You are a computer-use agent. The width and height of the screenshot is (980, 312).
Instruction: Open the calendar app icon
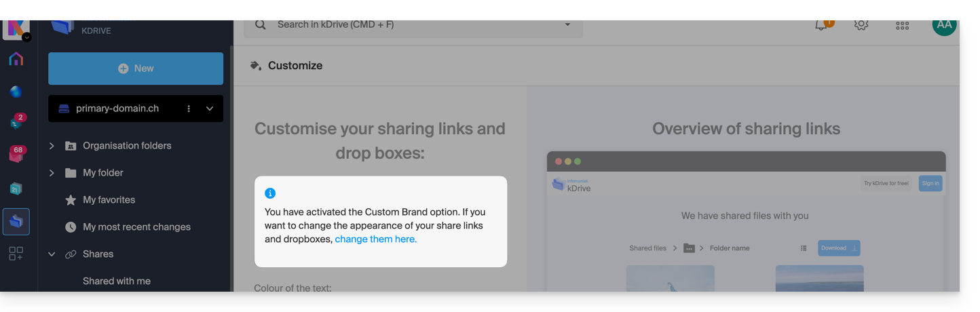[16, 189]
